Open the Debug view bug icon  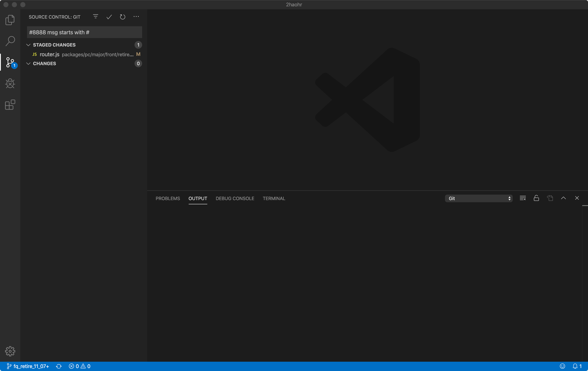click(10, 84)
